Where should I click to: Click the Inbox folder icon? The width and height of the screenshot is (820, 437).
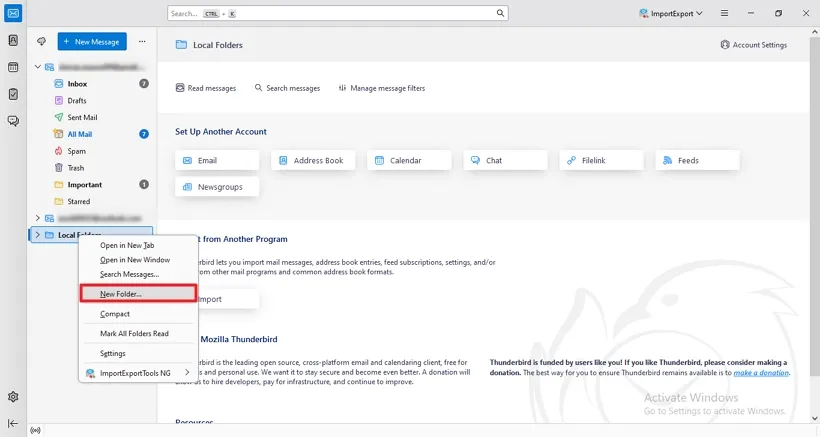[x=59, y=84]
